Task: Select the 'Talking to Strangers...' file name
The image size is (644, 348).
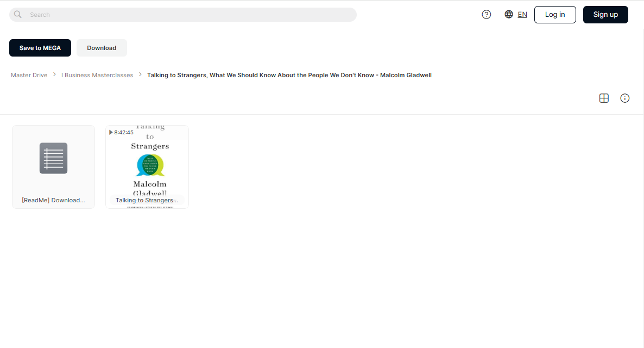Action: point(147,200)
